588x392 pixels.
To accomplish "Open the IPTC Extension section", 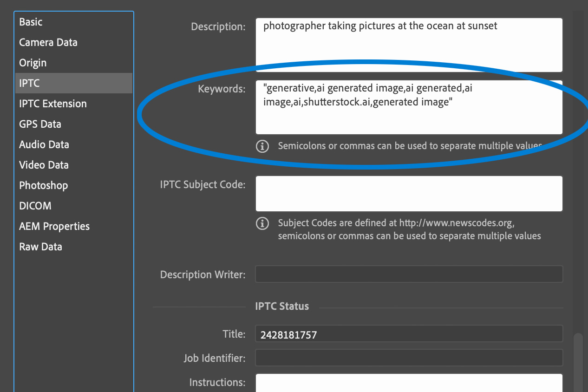I will [x=52, y=104].
